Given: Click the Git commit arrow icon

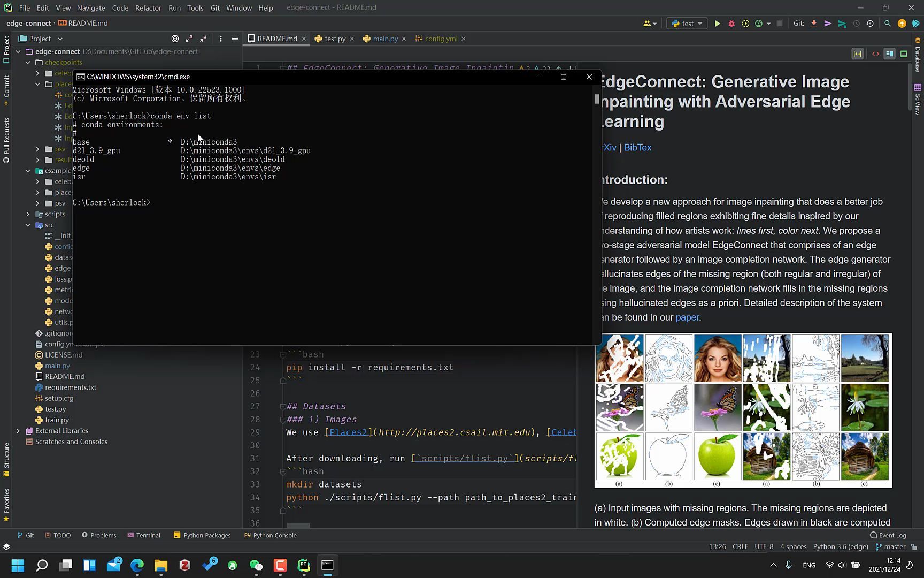Looking at the screenshot, I should [828, 24].
